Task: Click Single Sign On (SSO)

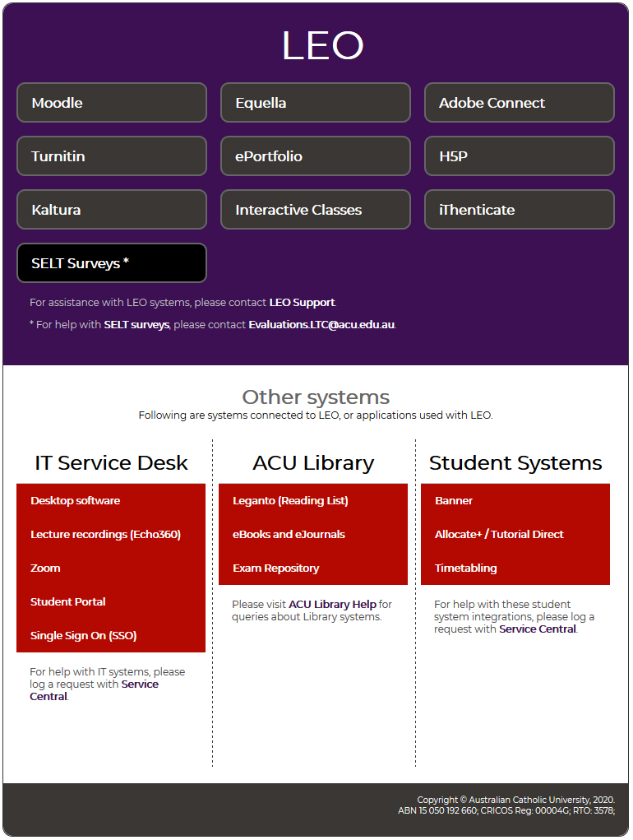Action: (84, 636)
